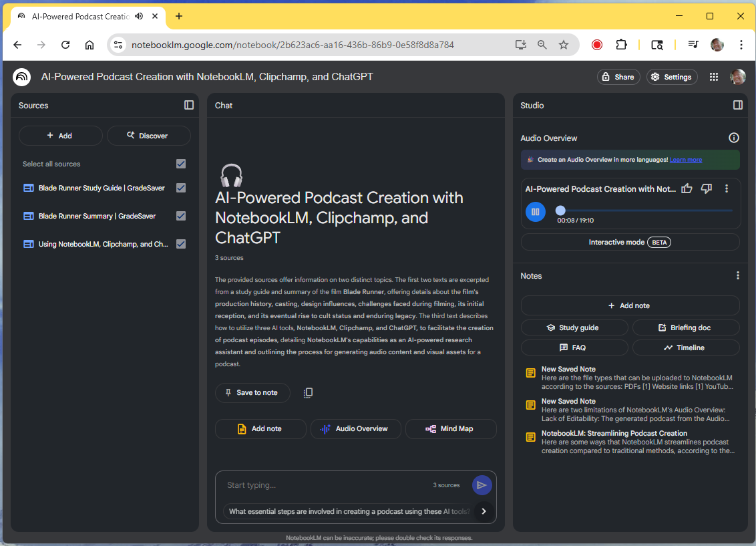Open the NotebookLM account avatar

(x=737, y=77)
